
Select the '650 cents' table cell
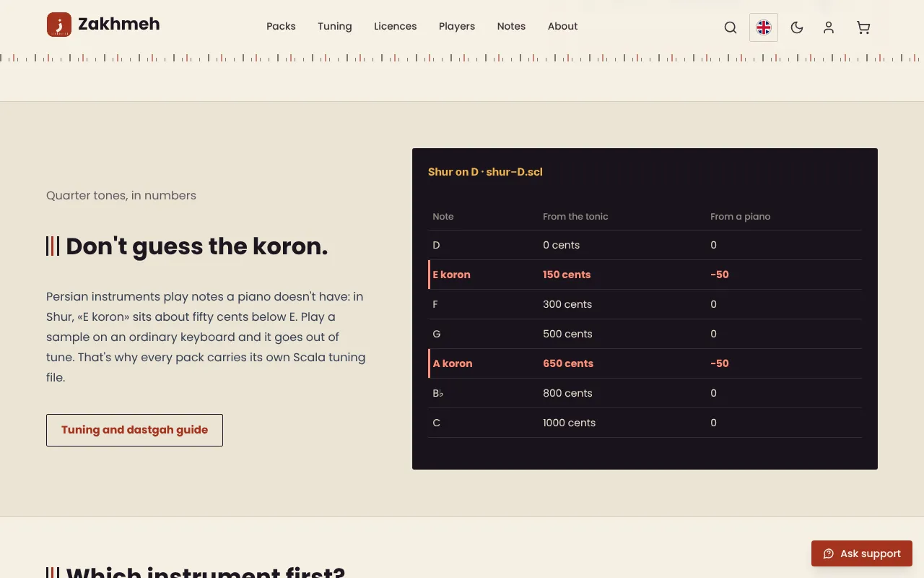click(x=568, y=363)
